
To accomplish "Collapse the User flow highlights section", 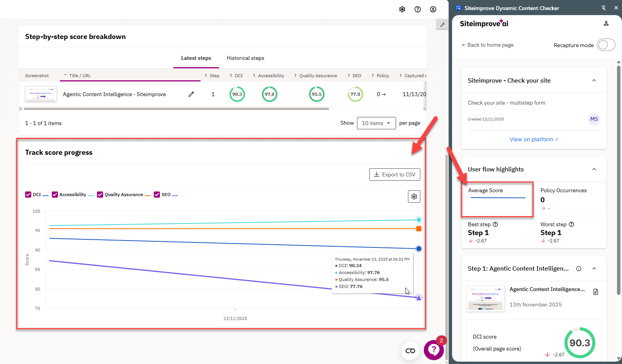I will tap(594, 169).
